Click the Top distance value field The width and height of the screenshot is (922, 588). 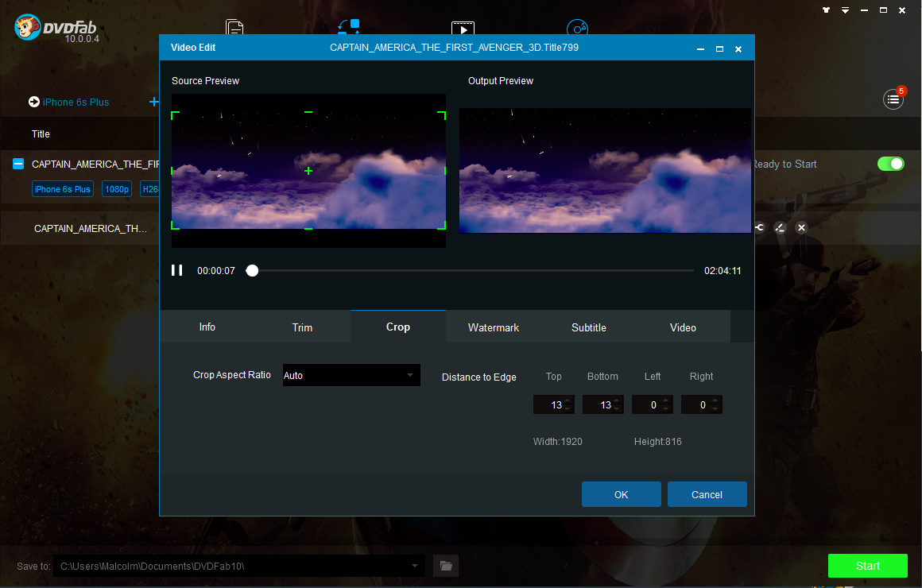[x=549, y=404]
